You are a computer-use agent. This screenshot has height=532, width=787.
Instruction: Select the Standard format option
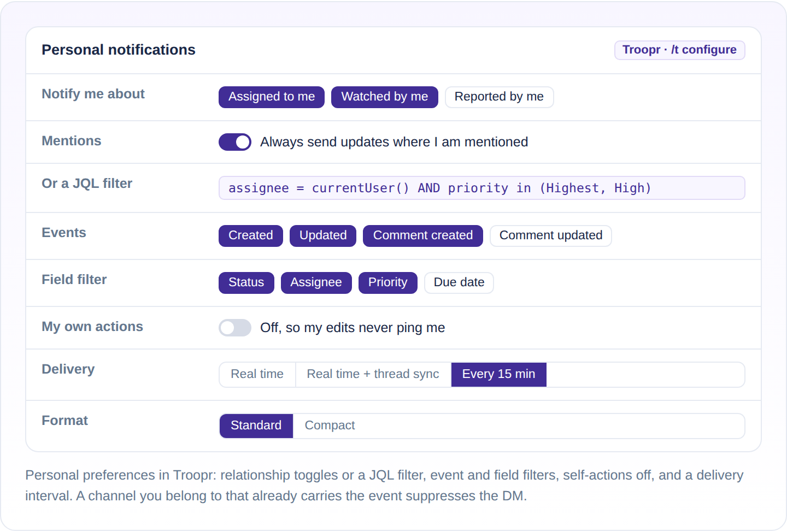(x=256, y=426)
